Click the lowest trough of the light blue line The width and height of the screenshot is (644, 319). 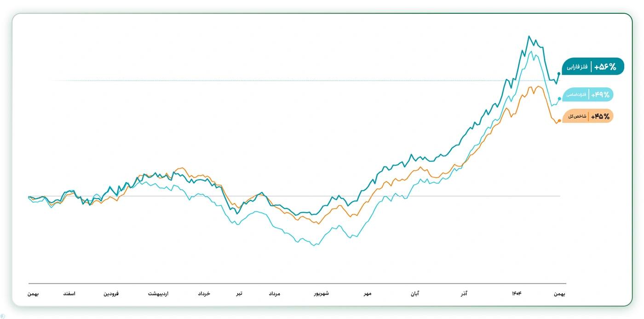tap(315, 245)
